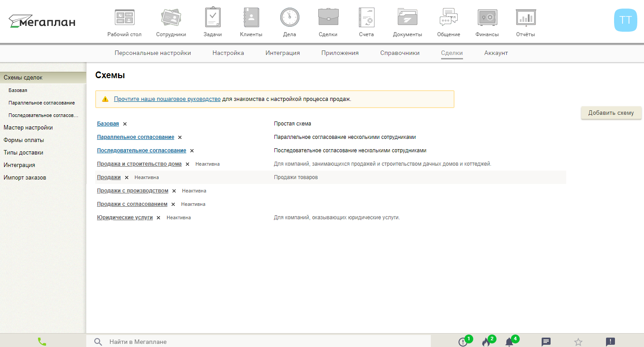This screenshot has width=644, height=347.
Task: Open Последовательное согласование scheme link in list
Action: coord(142,151)
